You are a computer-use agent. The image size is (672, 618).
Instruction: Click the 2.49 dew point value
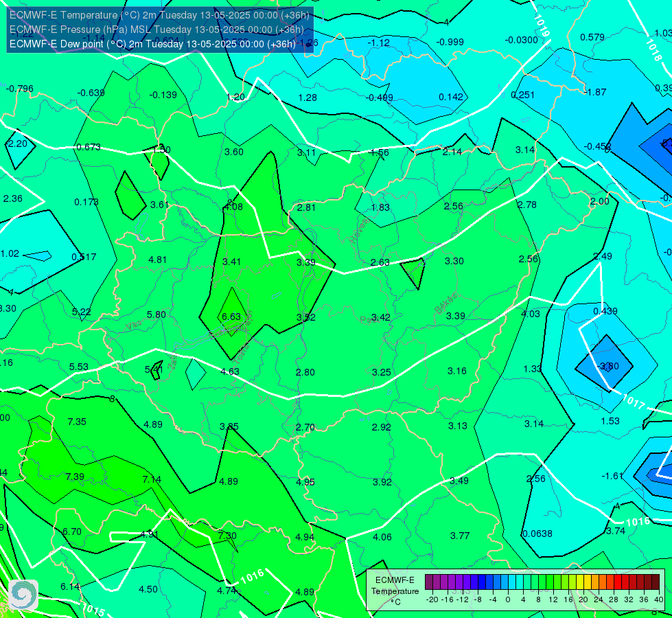(x=603, y=256)
